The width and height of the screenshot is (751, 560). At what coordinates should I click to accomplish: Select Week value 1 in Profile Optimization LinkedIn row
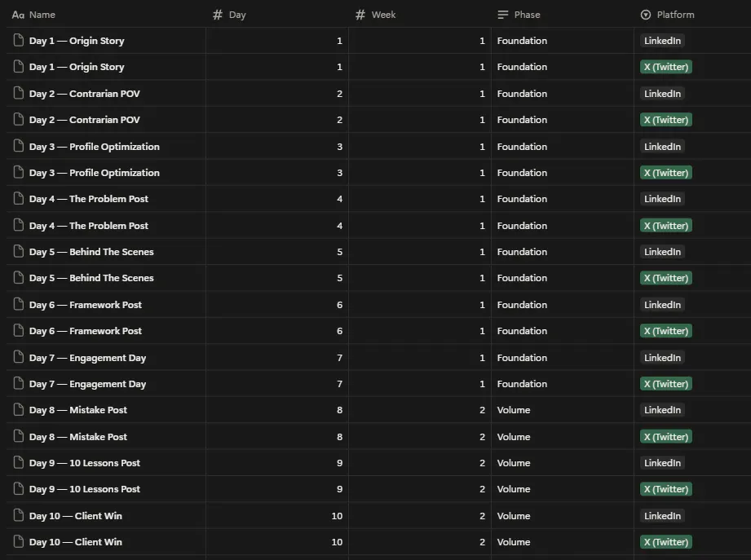coord(482,147)
